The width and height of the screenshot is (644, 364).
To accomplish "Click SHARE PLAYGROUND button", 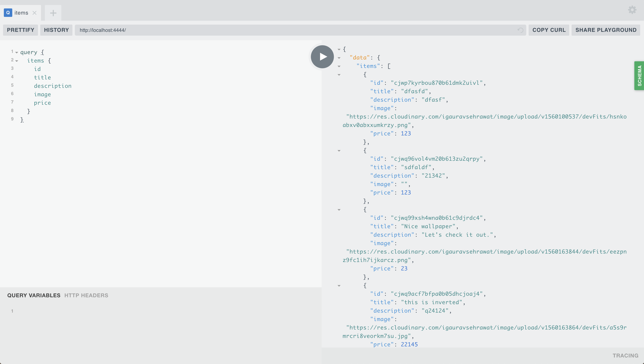I will 606,30.
